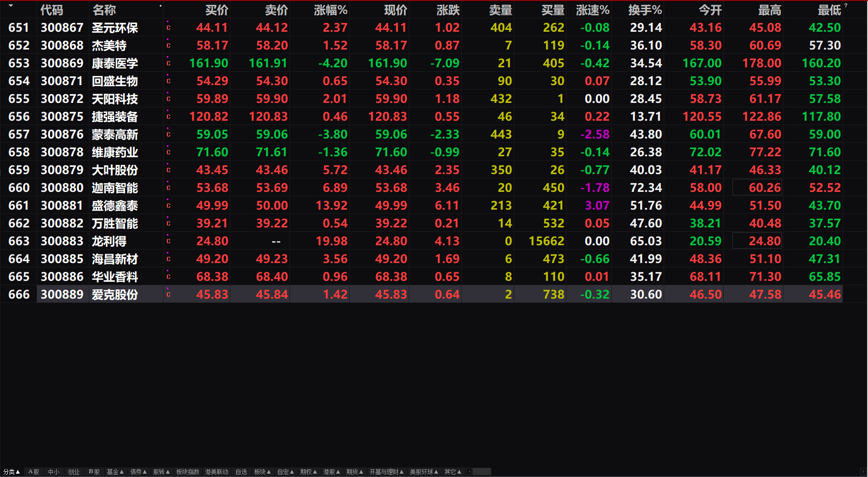The image size is (868, 477).
Task: Click the C marker for 盛德鑫泰
Action: pos(168,206)
